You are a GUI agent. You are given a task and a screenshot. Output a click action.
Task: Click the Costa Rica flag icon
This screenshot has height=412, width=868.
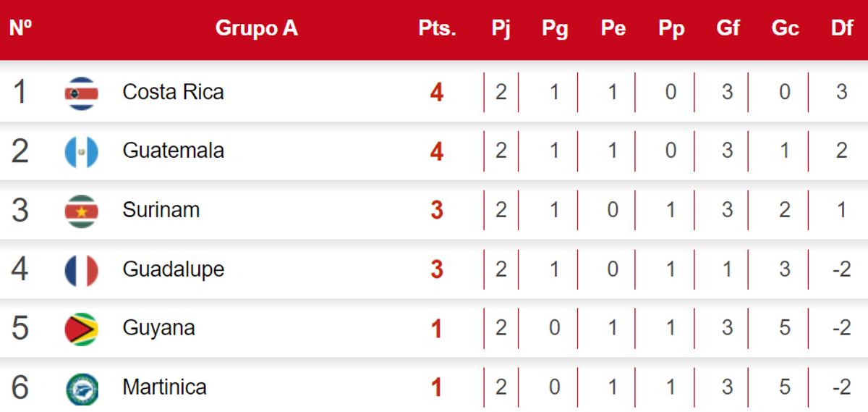click(x=81, y=93)
